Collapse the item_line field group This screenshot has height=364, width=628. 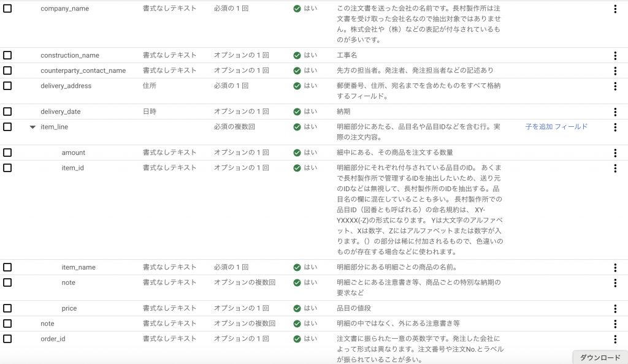[33, 127]
